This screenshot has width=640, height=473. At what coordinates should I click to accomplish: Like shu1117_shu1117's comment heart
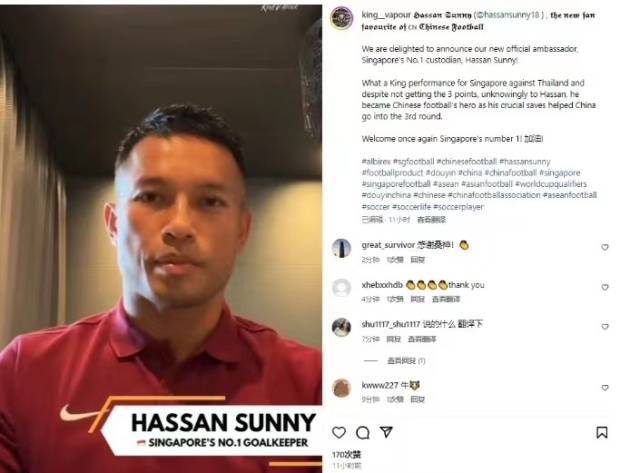coord(605,326)
